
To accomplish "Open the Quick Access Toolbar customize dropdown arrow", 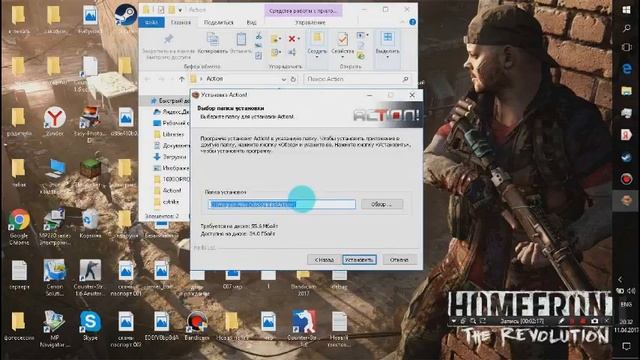I will (x=180, y=9).
